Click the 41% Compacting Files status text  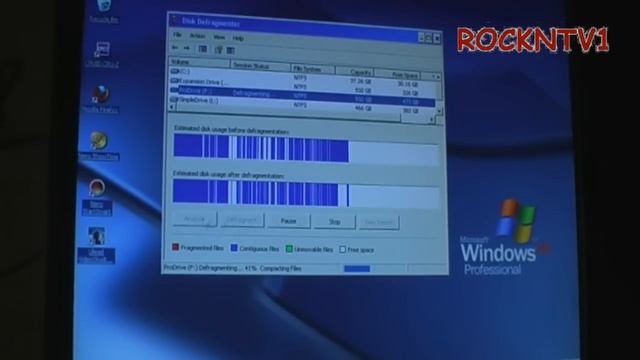273,268
